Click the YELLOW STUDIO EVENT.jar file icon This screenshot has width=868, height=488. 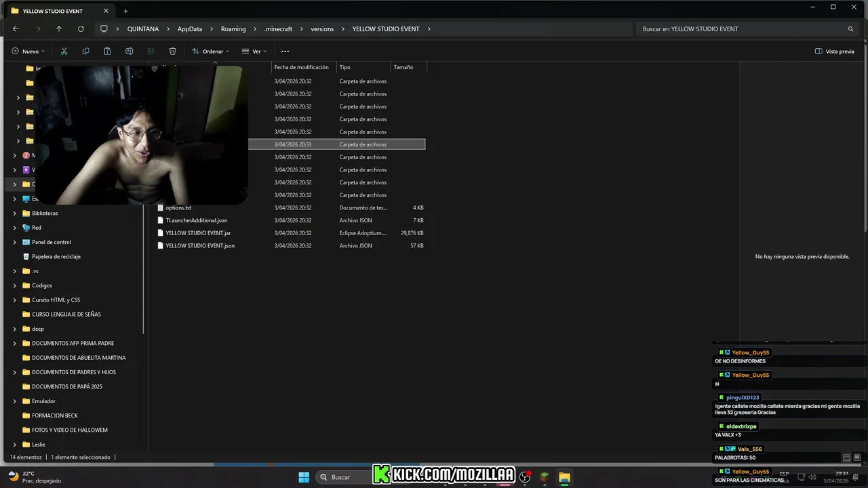coord(161,232)
